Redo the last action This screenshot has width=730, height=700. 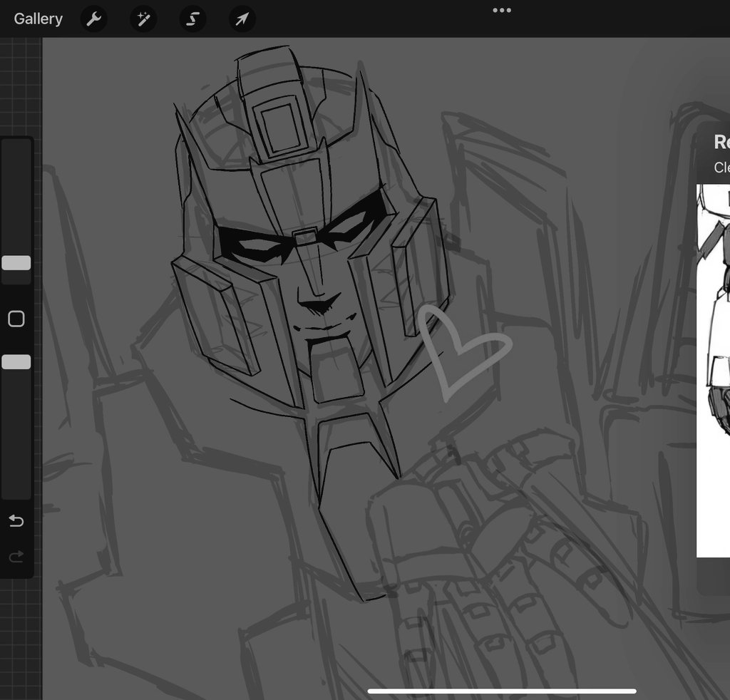tap(16, 556)
